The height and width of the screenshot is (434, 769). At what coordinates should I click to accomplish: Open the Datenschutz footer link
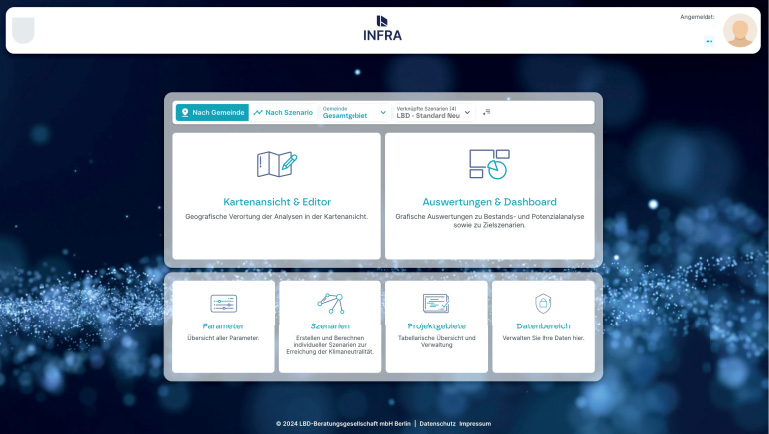click(x=437, y=424)
